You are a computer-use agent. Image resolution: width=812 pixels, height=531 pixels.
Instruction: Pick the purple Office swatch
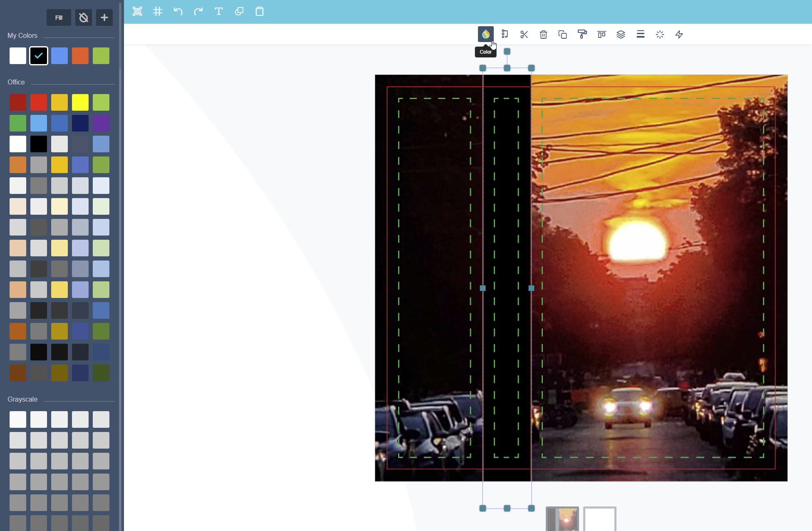(x=101, y=123)
